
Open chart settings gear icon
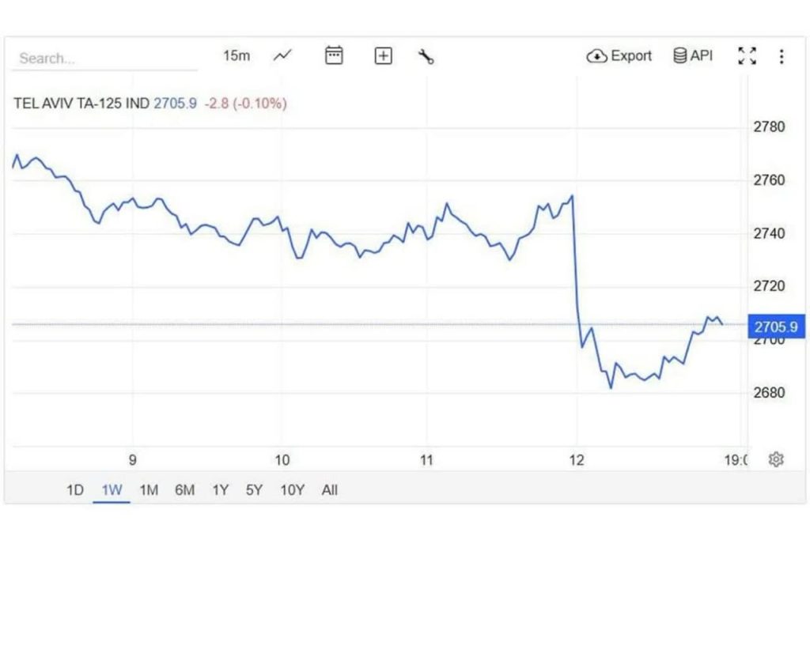pyautogui.click(x=776, y=459)
